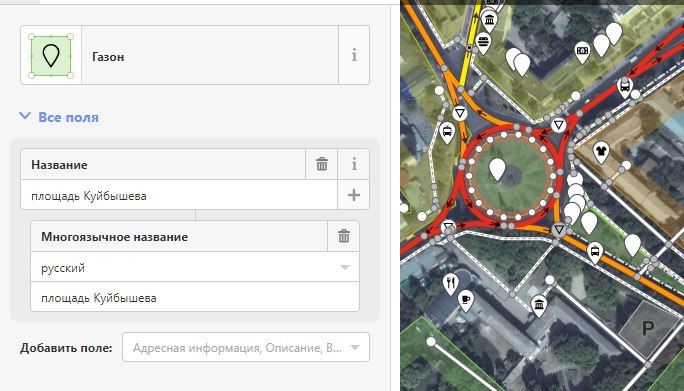Click the Газон preset button
This screenshot has width=684, height=391.
point(210,55)
